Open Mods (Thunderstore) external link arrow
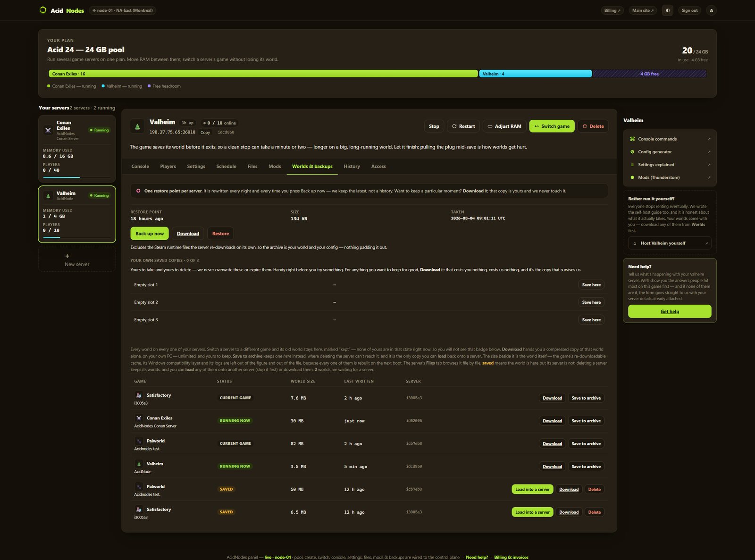Image resolution: width=755 pixels, height=560 pixels. tap(709, 177)
